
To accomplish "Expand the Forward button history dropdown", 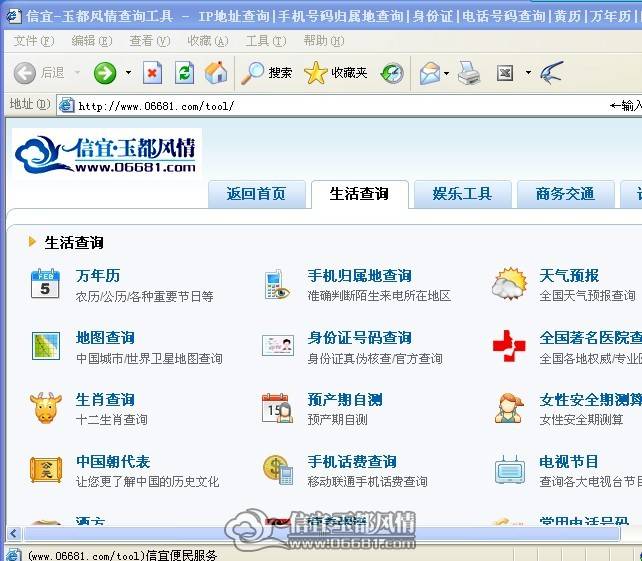I will [128, 73].
